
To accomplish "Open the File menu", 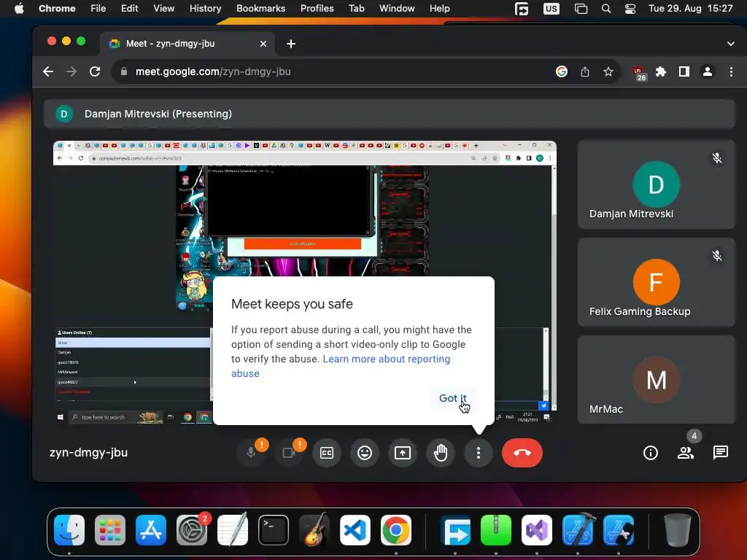I will [x=98, y=9].
